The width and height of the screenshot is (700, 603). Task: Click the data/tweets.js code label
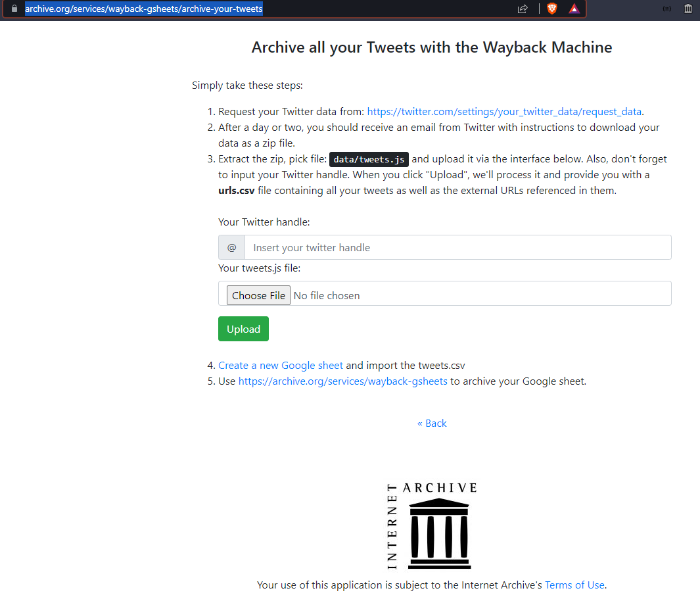click(x=369, y=159)
